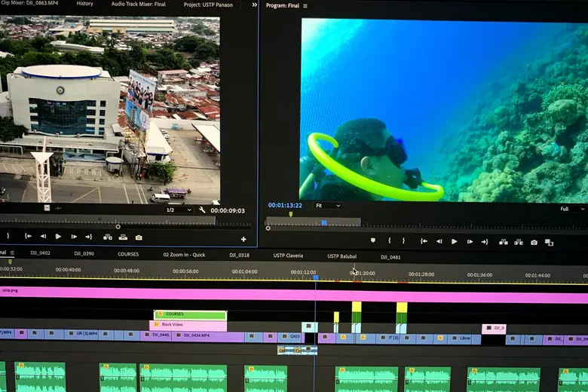Image resolution: width=588 pixels, height=392 pixels.
Task: Open DJI_0318 timeline tab
Action: coord(239,255)
